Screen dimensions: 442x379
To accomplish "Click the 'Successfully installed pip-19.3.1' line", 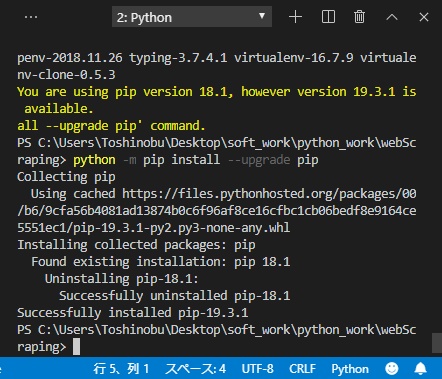I will 133,313.
